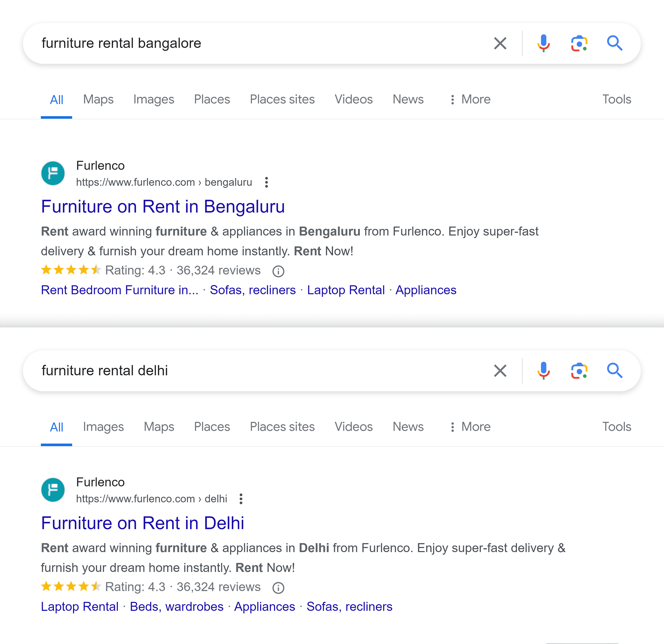Click the microphone icon in the top search bar

543,43
